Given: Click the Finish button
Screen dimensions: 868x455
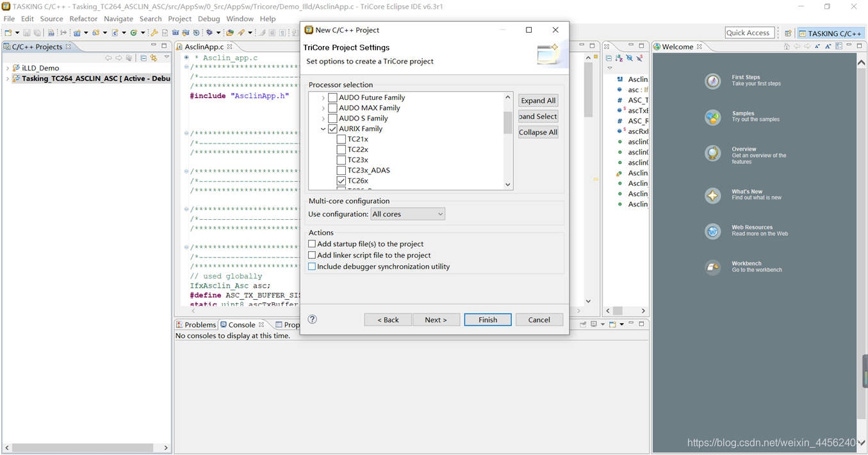Looking at the screenshot, I should pyautogui.click(x=487, y=320).
